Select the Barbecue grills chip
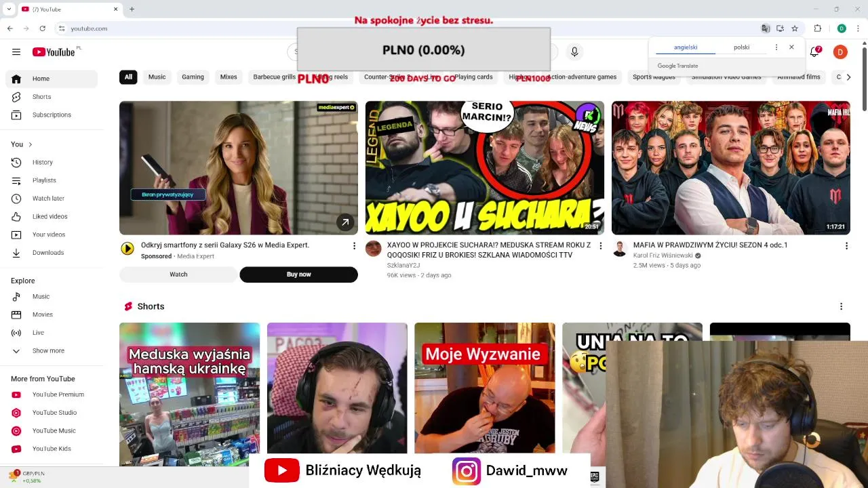Screen dimensions: 868x488 [x=274, y=77]
